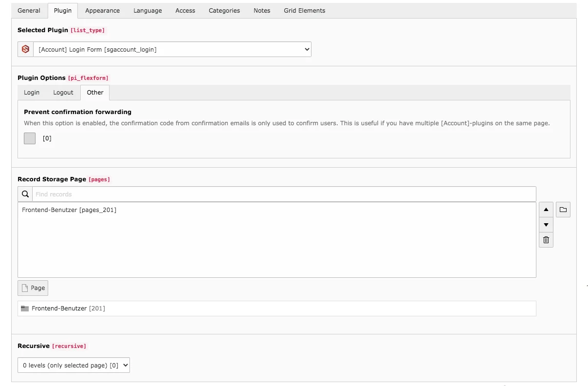Click the page icon on the Page button
588x386 pixels.
coord(24,288)
